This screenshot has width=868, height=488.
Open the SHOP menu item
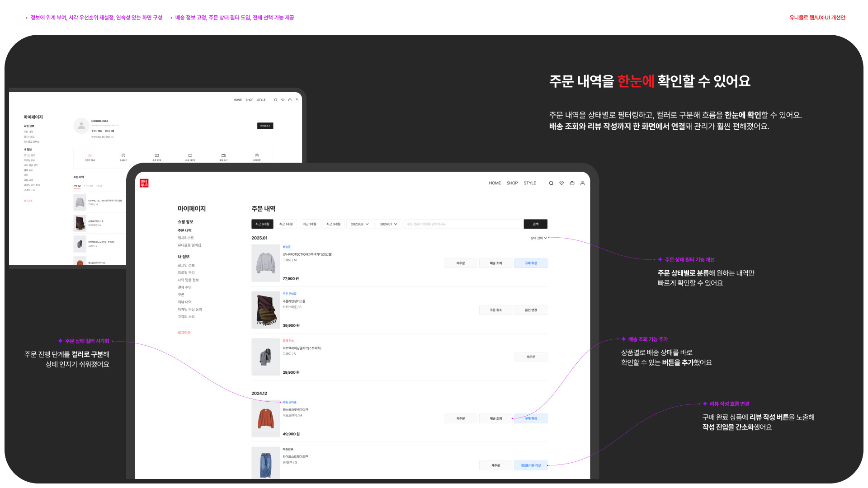coord(512,183)
